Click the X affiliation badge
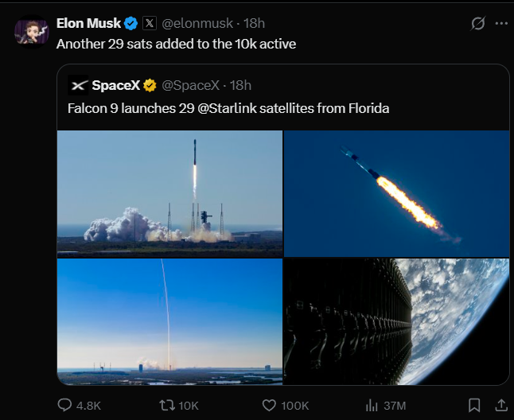Screen dimensions: 514x420 pos(150,24)
